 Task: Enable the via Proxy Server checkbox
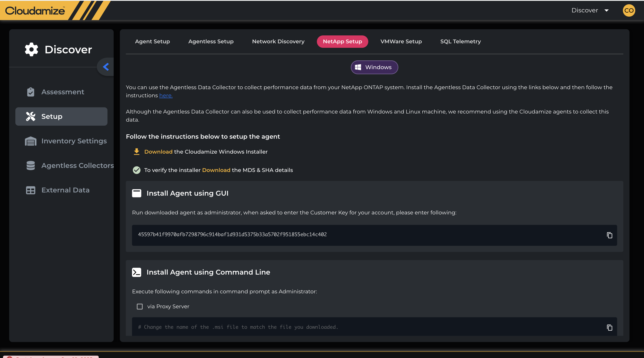click(140, 306)
